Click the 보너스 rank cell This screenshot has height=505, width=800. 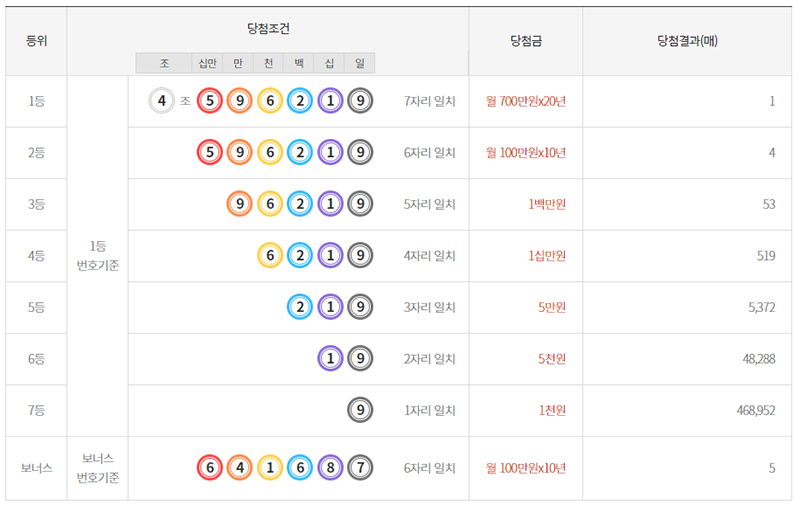pos(36,468)
